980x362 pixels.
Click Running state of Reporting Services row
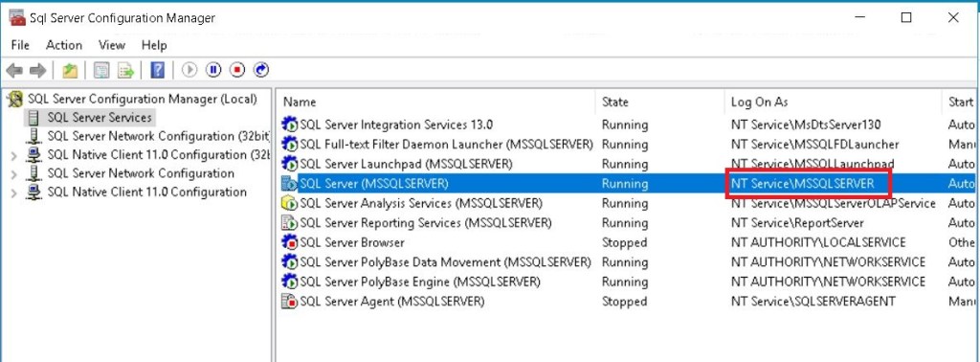(624, 222)
